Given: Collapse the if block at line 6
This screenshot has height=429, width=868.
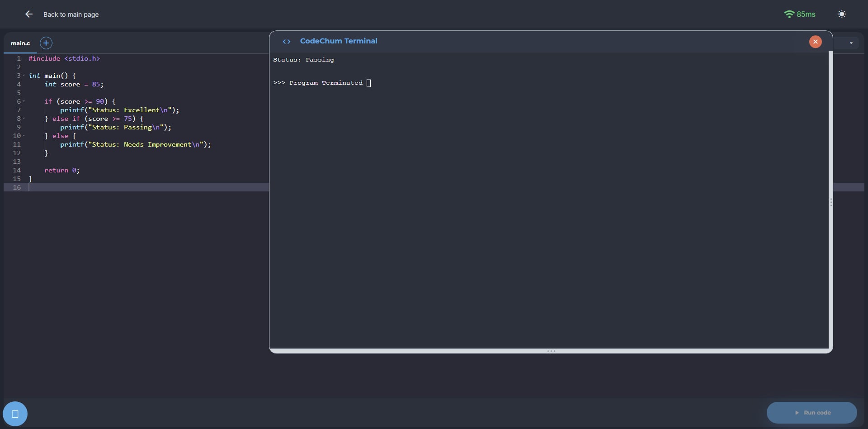Looking at the screenshot, I should point(24,101).
